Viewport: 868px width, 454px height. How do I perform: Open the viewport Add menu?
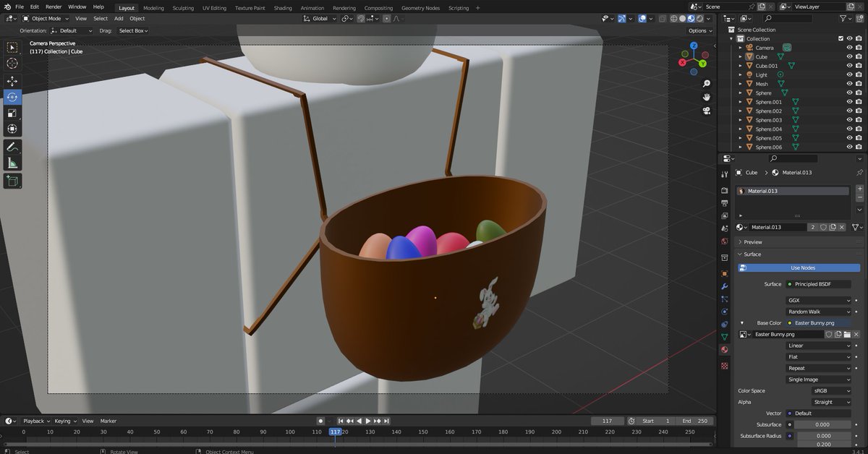click(x=119, y=18)
